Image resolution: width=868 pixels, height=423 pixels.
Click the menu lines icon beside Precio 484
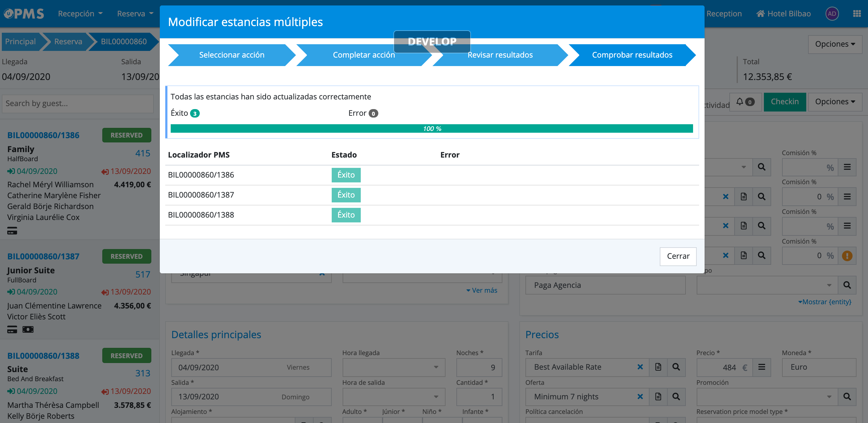761,367
